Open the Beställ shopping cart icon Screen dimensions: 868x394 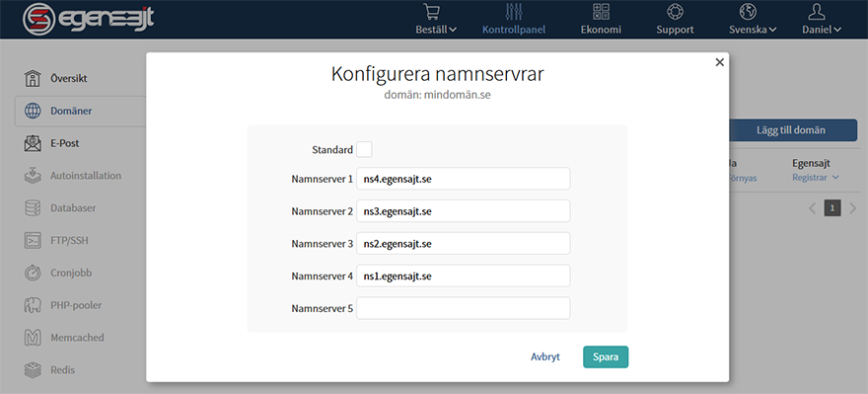431,12
